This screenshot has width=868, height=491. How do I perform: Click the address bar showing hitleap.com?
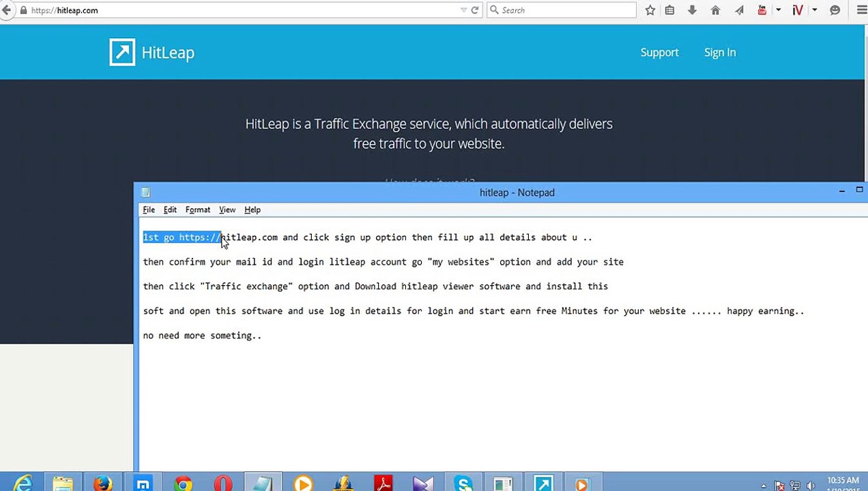[x=242, y=10]
